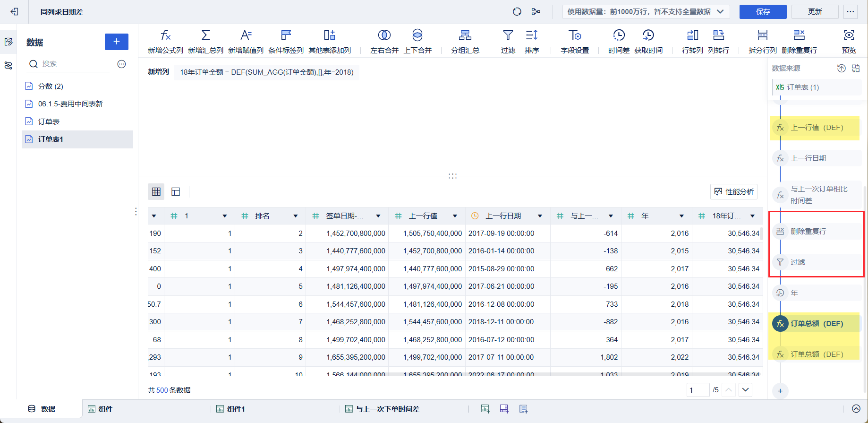Open the 上一行值 column header dropdown
Screen dimensions: 868x423
click(x=455, y=216)
